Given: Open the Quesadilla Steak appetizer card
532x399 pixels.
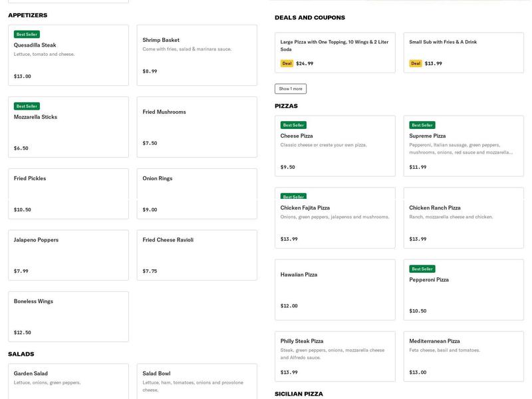Looking at the screenshot, I should [68, 55].
